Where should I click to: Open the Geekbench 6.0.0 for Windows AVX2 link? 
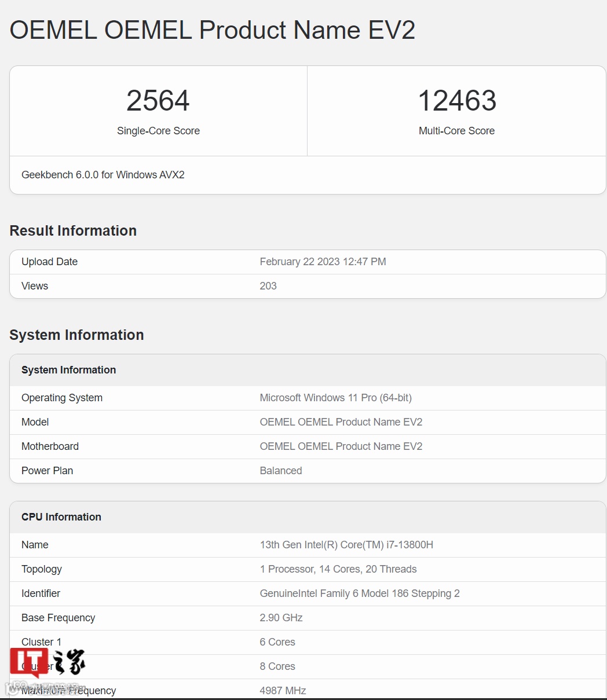(103, 174)
